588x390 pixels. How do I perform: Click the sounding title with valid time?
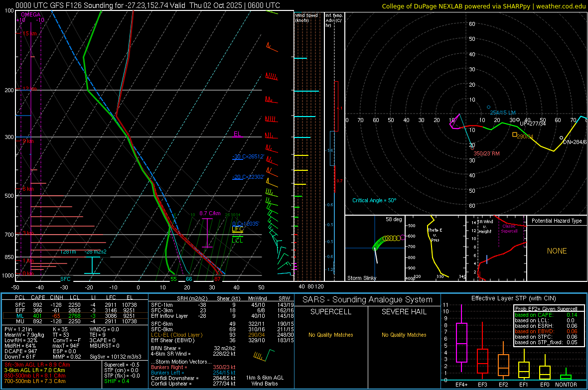point(148,5)
